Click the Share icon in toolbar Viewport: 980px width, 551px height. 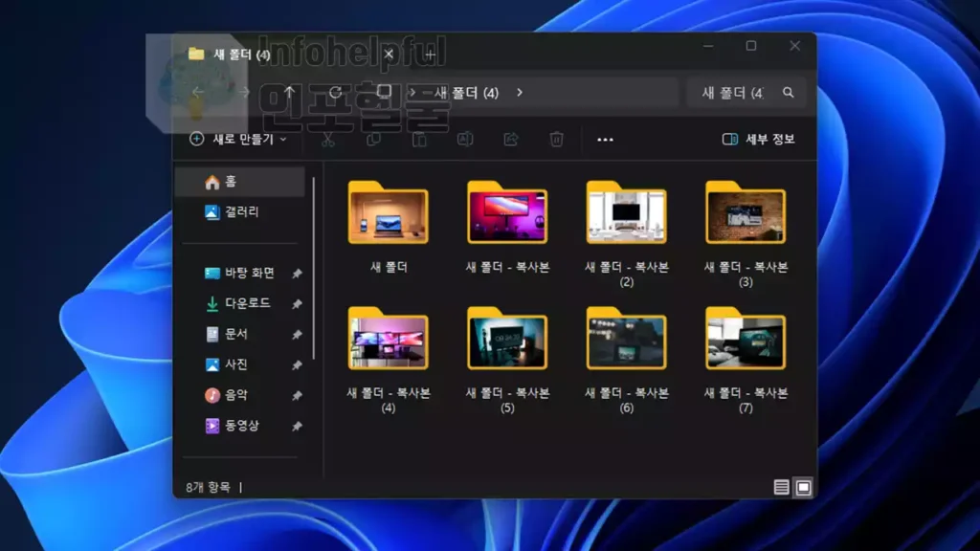[x=511, y=140]
